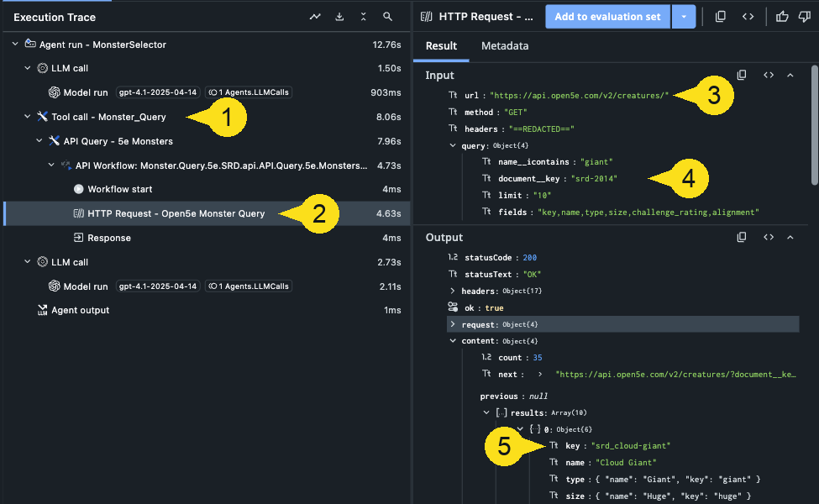Expand output headers Object(17)

[453, 291]
